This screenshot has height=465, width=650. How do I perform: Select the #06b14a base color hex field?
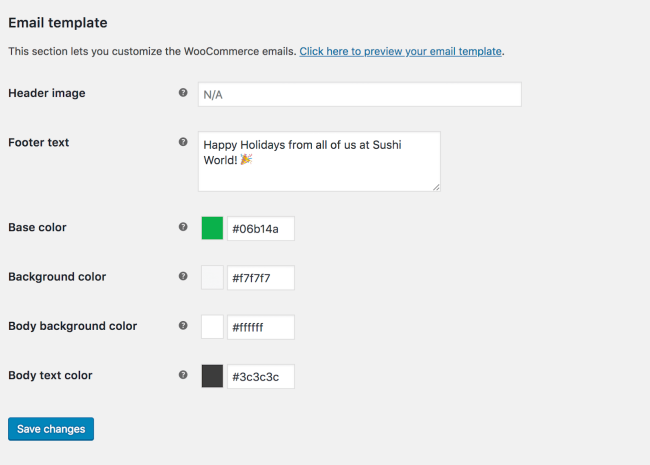click(261, 228)
